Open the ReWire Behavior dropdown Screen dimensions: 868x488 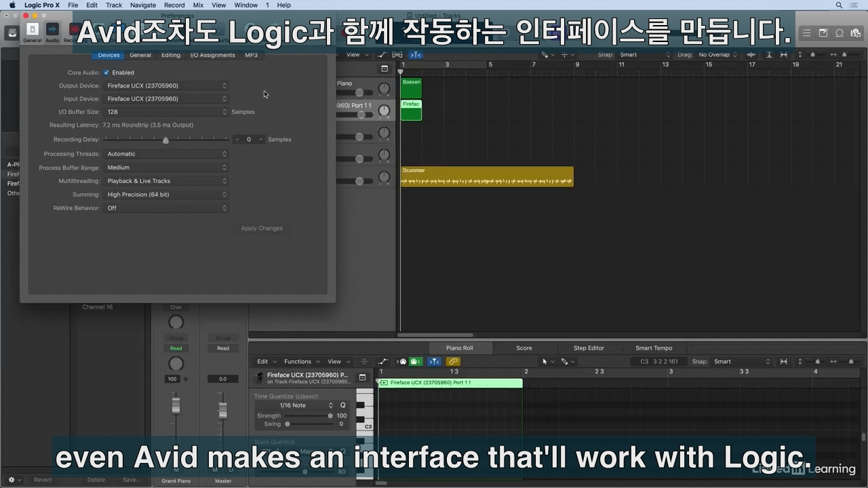click(x=166, y=208)
